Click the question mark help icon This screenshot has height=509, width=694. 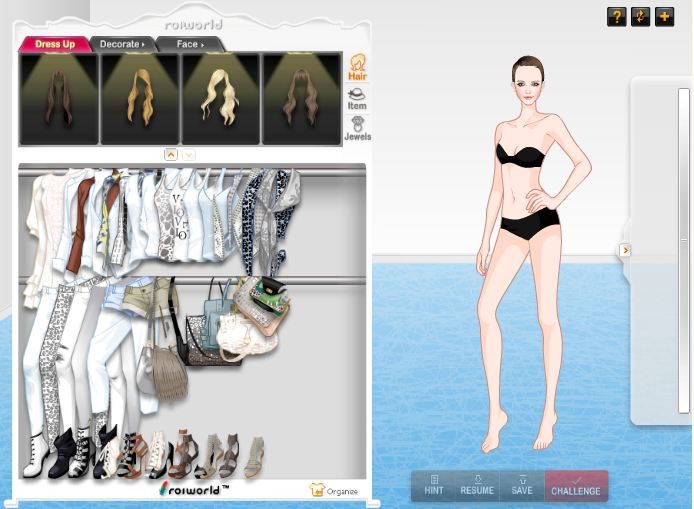coord(617,17)
